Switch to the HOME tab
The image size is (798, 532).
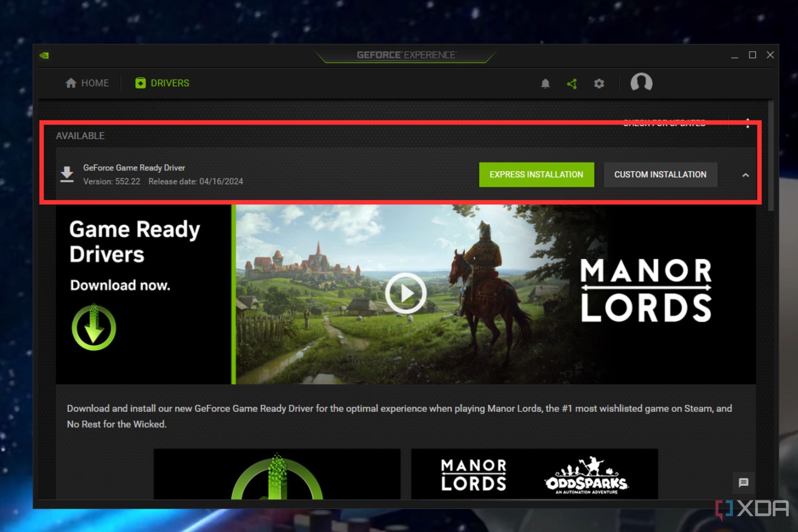[87, 82]
